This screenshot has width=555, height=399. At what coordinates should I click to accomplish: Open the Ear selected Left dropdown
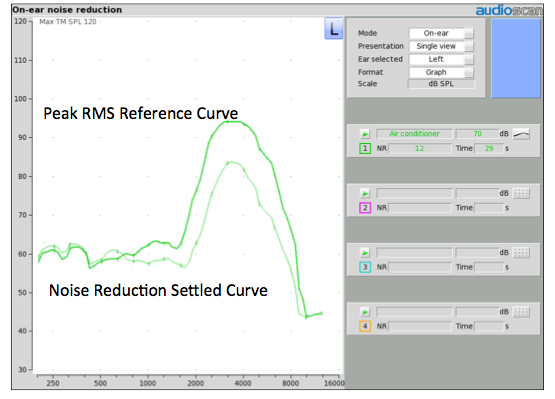[x=441, y=59]
